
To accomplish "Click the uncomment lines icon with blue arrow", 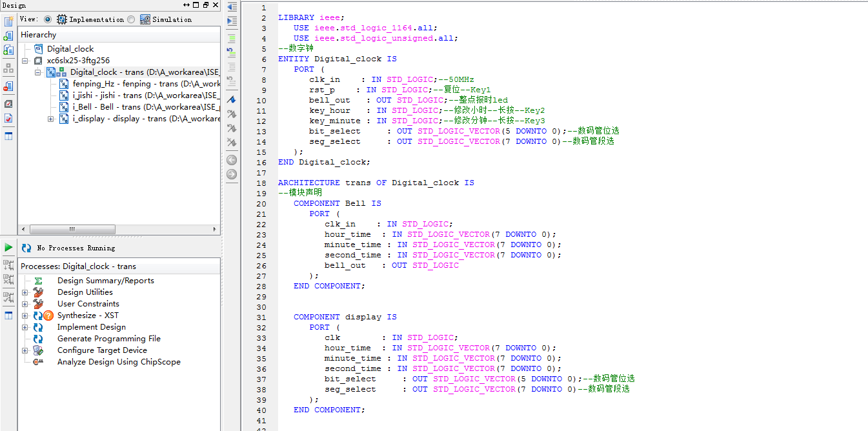I will coord(232,50).
